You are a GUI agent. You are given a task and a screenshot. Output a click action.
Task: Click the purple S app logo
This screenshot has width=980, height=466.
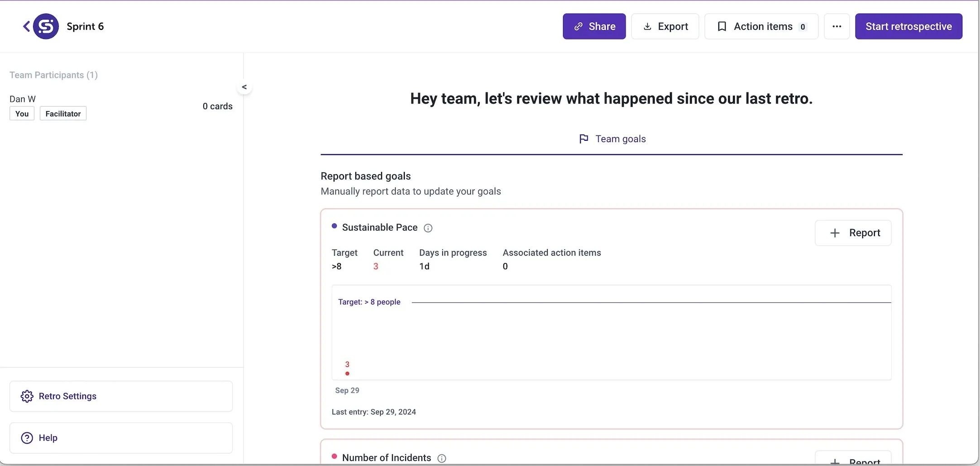pos(44,26)
